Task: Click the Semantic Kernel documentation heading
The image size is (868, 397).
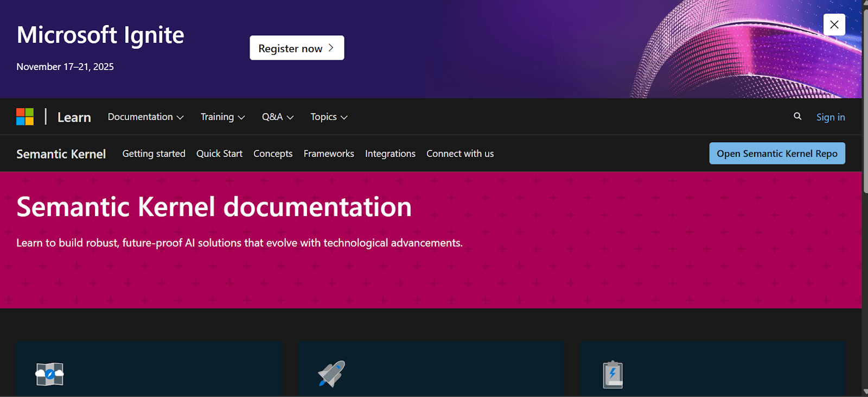Action: [214, 207]
